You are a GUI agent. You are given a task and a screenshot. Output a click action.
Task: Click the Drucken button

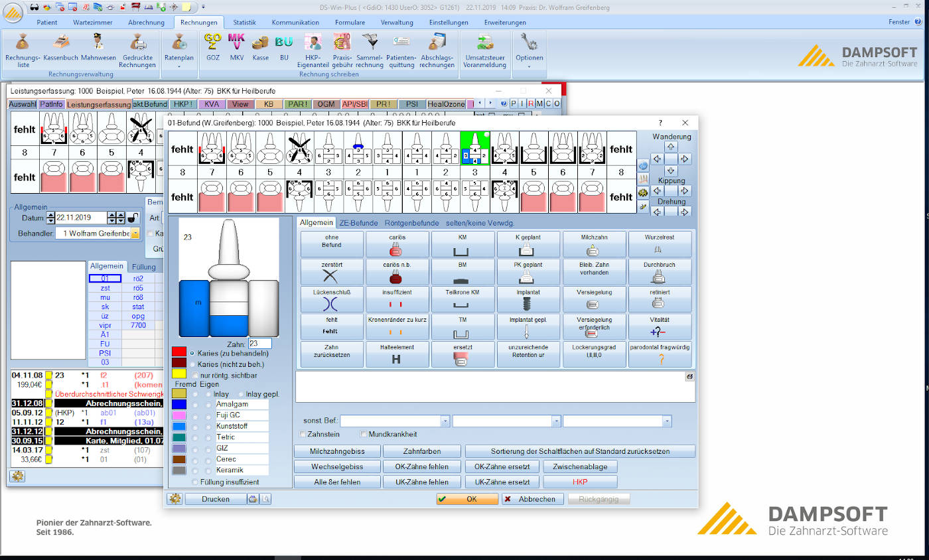[x=216, y=499]
